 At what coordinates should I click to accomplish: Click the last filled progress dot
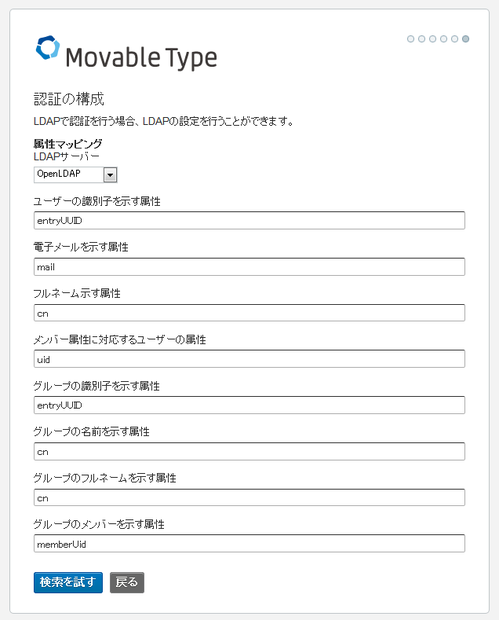coord(466,39)
